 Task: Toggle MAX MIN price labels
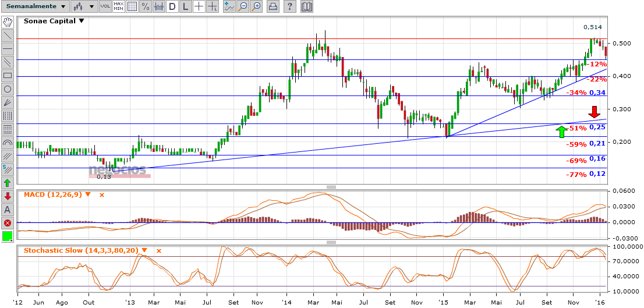[119, 7]
